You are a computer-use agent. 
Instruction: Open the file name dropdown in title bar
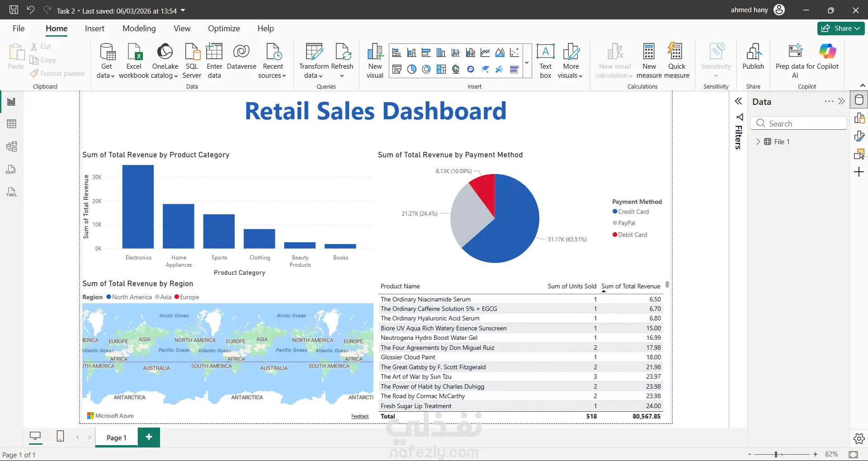tap(183, 10)
